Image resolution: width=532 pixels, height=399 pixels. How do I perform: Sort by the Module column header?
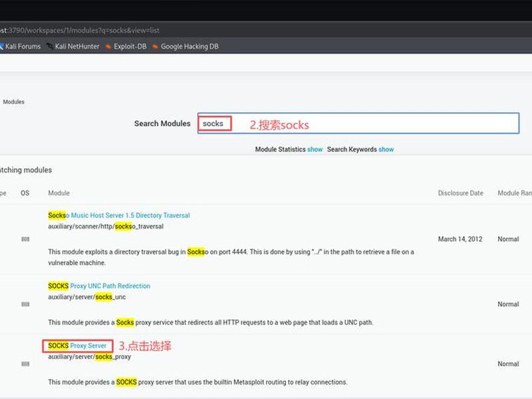(x=59, y=193)
